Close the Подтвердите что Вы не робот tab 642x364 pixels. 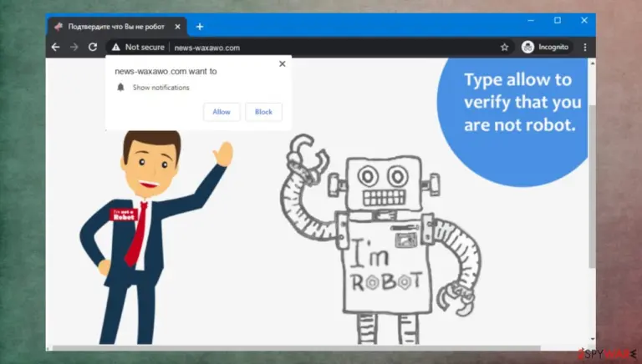click(178, 27)
